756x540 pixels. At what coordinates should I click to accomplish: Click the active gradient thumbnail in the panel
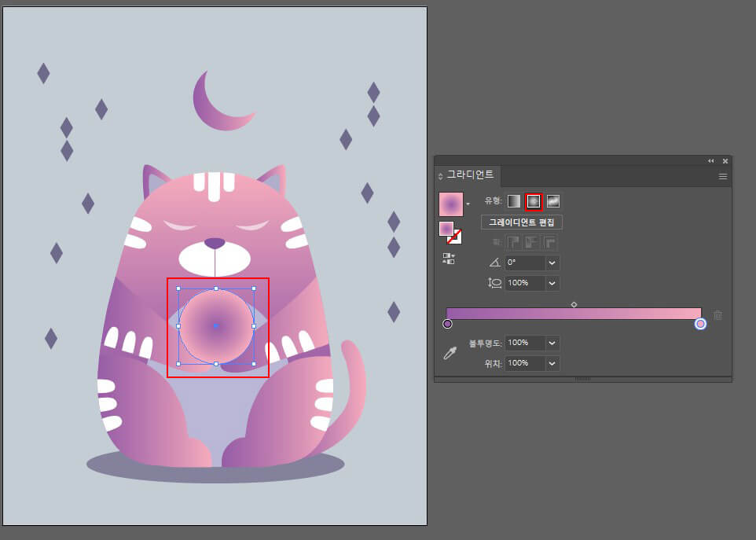(x=451, y=204)
